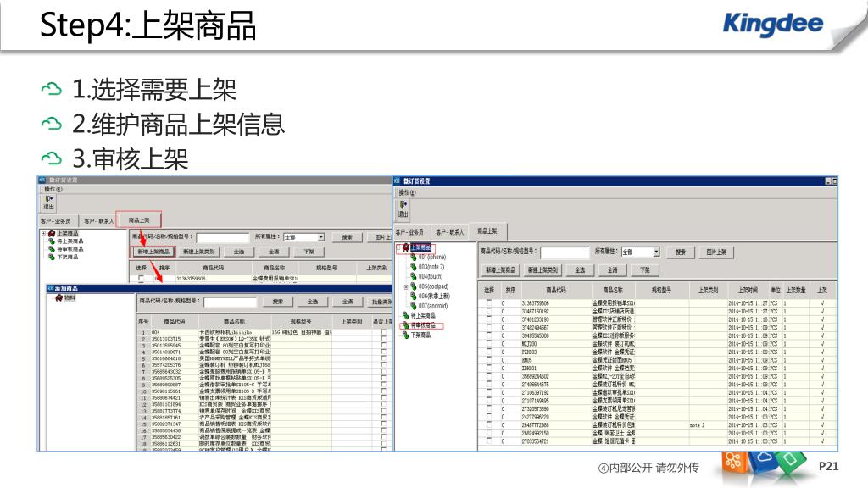Tick checkbox for row with note 2 category
Screen dimensions: 868x488
click(x=488, y=425)
